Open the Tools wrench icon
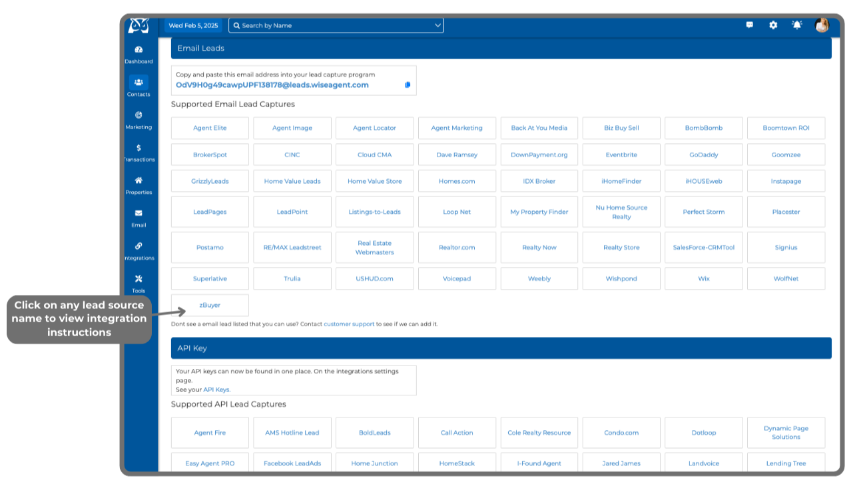The image size is (859, 504). pyautogui.click(x=139, y=278)
